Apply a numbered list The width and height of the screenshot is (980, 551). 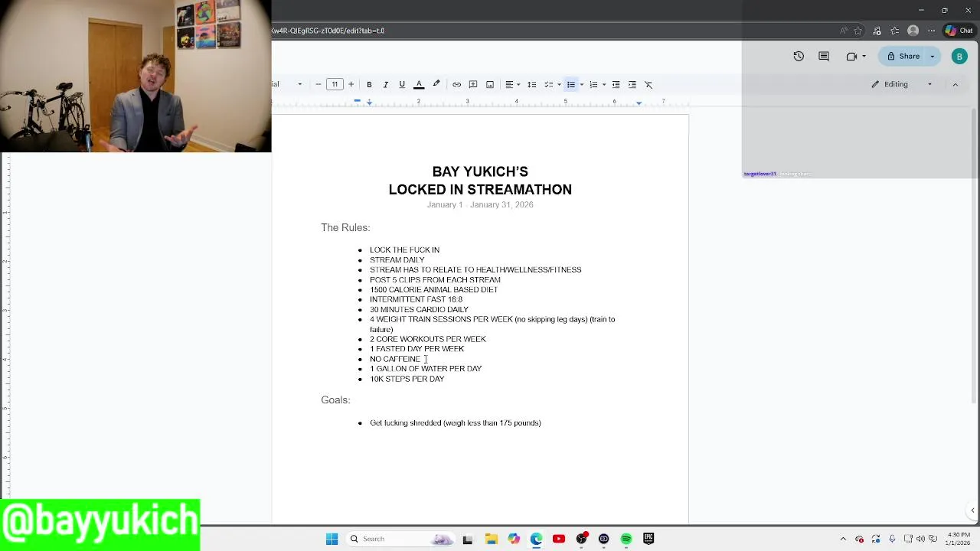pyautogui.click(x=593, y=84)
